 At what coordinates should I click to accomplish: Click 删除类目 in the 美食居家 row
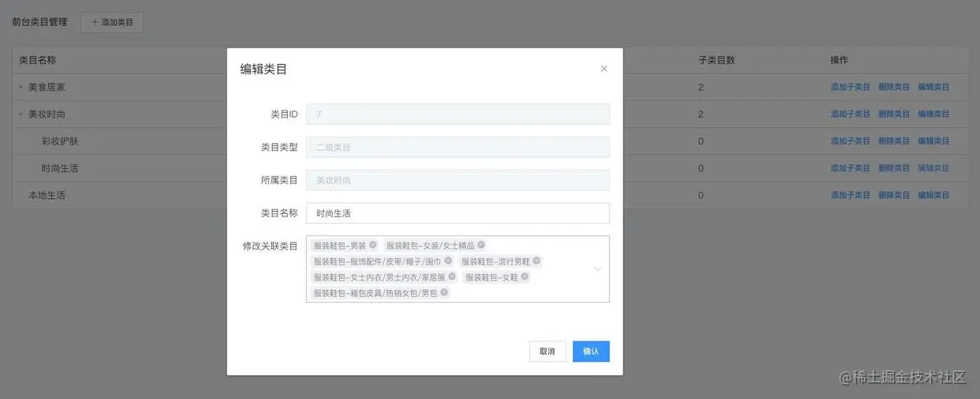click(894, 87)
